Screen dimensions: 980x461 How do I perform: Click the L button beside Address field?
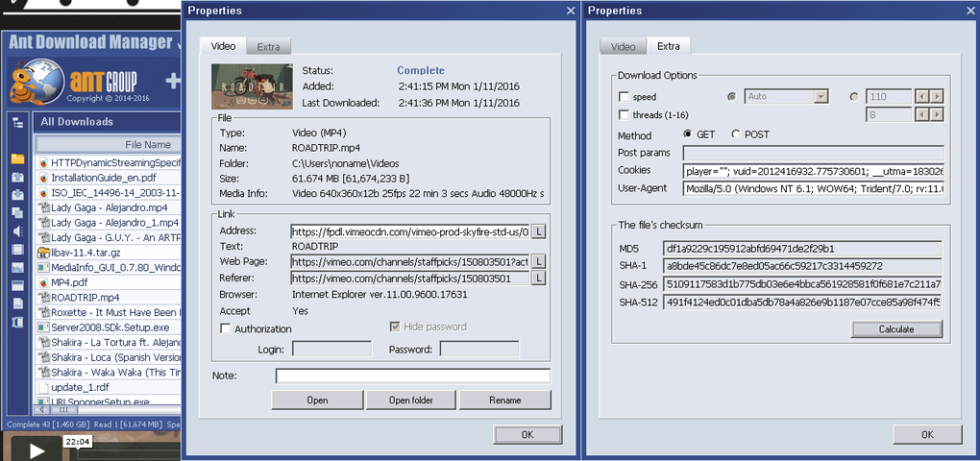(540, 231)
